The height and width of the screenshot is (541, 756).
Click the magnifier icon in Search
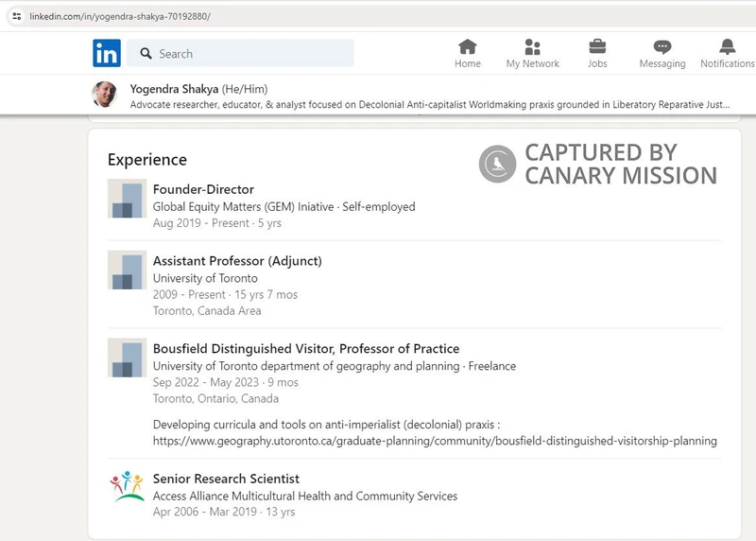(146, 54)
